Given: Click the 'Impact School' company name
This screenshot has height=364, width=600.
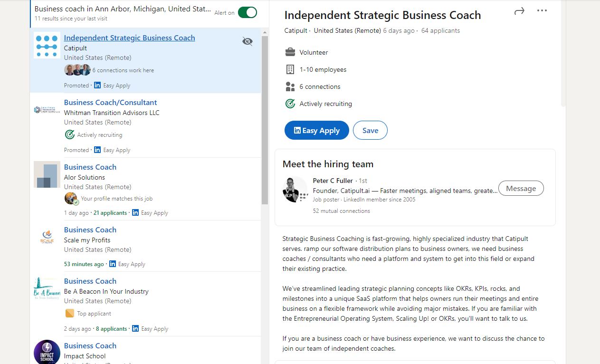Looking at the screenshot, I should pyautogui.click(x=85, y=356).
